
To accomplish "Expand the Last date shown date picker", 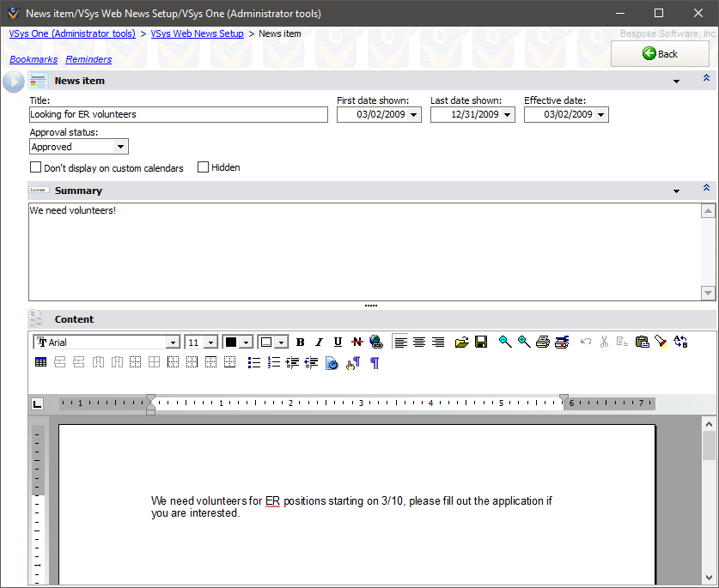I will 507,114.
